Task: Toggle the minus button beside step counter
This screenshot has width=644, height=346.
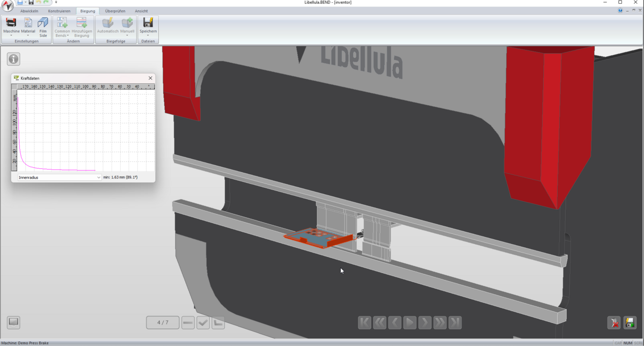Action: tap(188, 322)
